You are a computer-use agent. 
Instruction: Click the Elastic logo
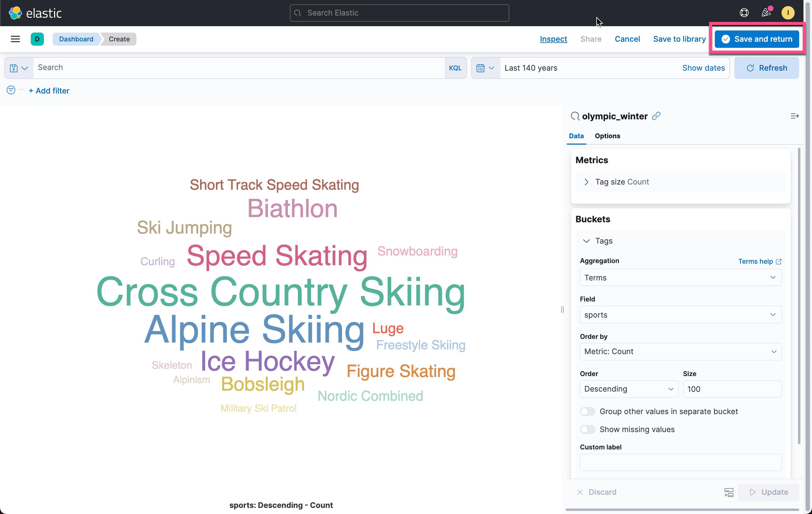[35, 13]
